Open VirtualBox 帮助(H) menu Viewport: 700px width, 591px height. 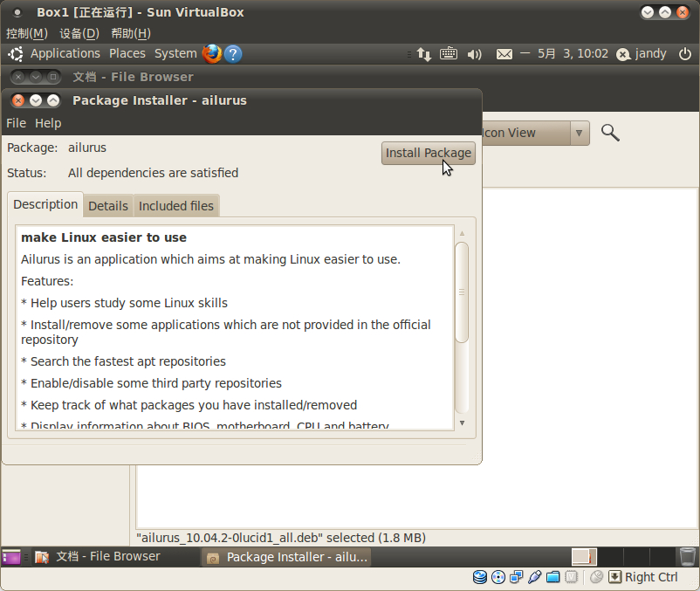131,33
